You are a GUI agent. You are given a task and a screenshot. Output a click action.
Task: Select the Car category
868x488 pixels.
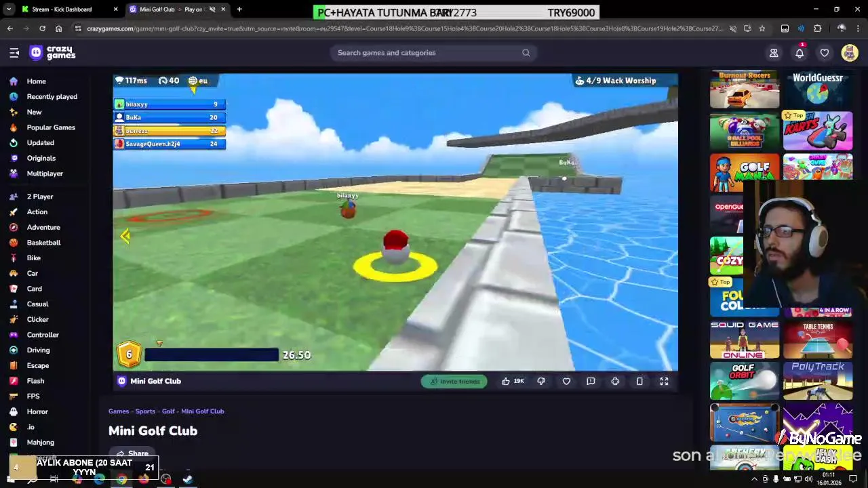click(32, 273)
